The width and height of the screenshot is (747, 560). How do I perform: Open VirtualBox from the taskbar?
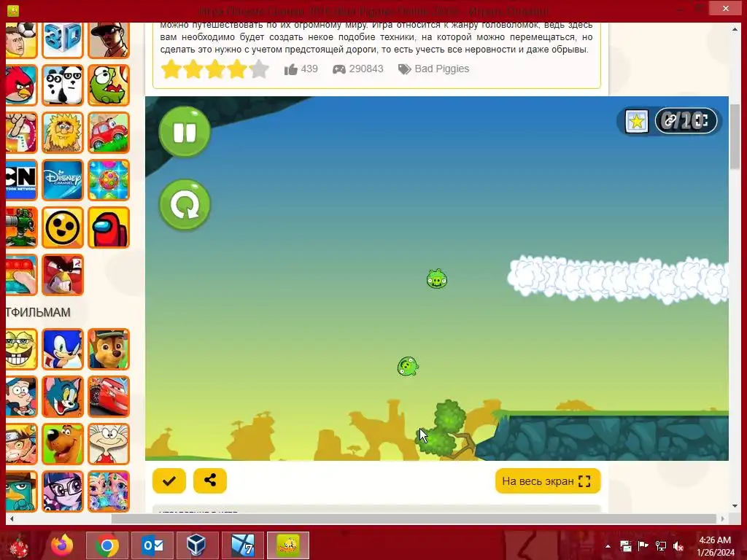[x=196, y=545]
